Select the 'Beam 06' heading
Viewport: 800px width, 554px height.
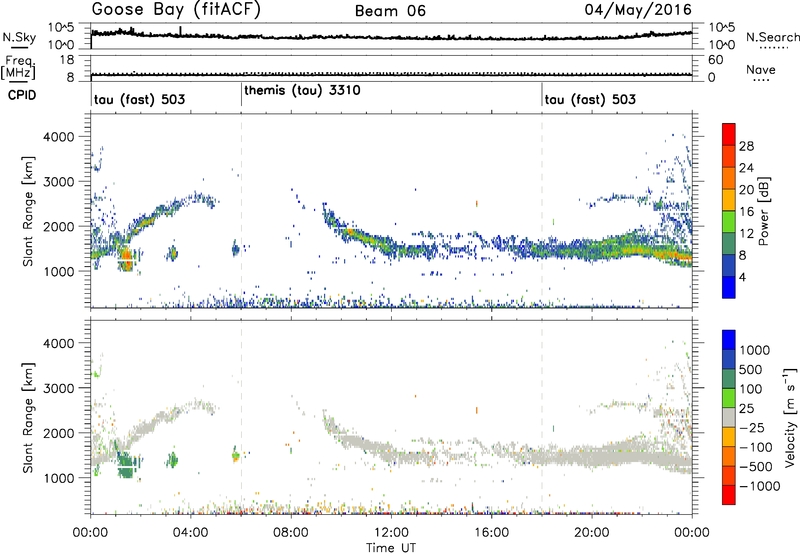click(x=390, y=11)
